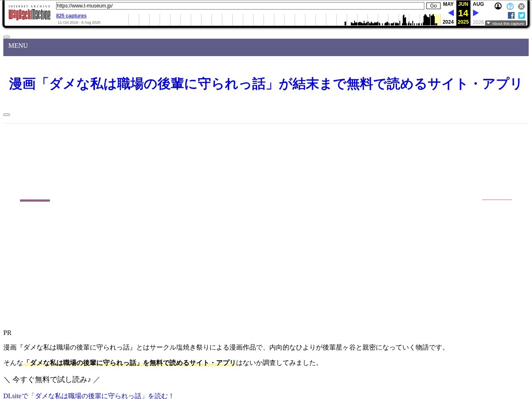Open the user account icon
Screen dimensions: 532x399
[x=498, y=6]
